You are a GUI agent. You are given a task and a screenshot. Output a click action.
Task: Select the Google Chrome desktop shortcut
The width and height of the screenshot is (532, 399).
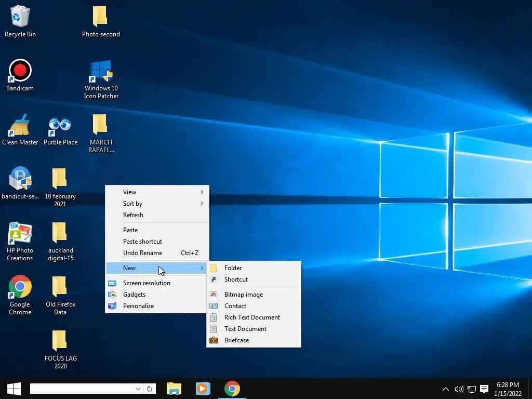tap(20, 295)
